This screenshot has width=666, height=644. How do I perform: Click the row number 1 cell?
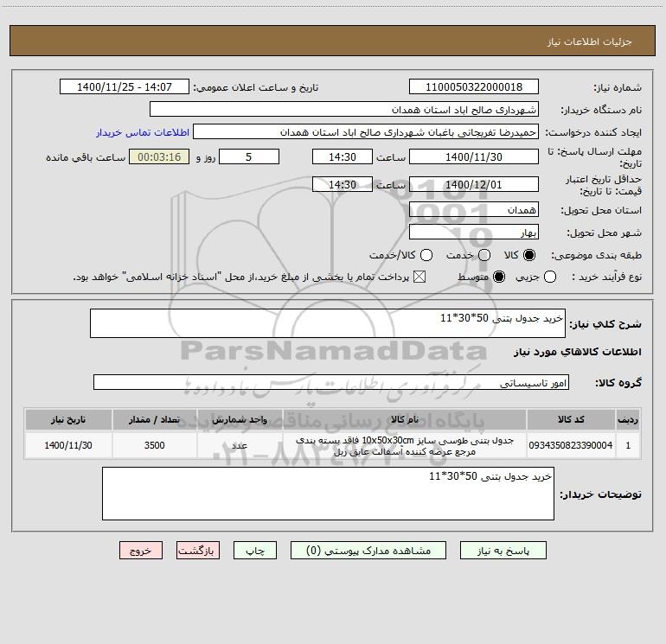[x=628, y=445]
